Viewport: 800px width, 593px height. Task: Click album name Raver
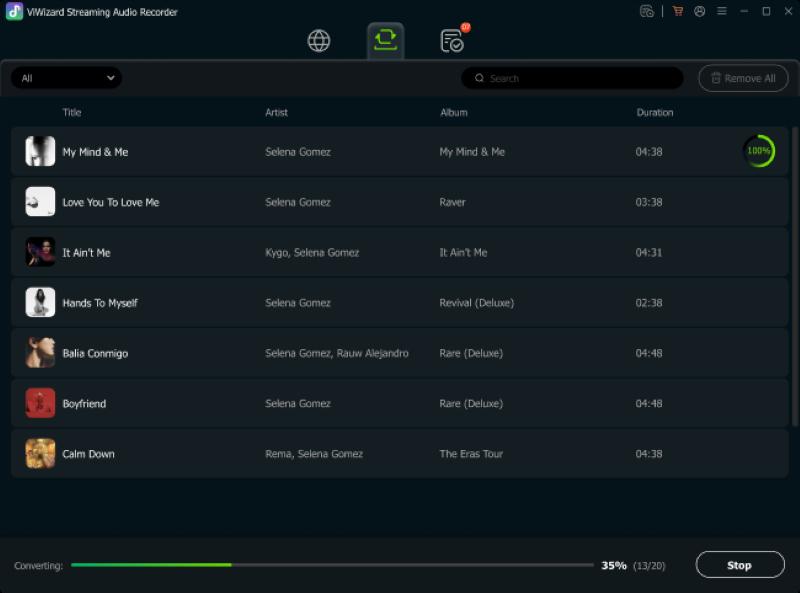(452, 202)
